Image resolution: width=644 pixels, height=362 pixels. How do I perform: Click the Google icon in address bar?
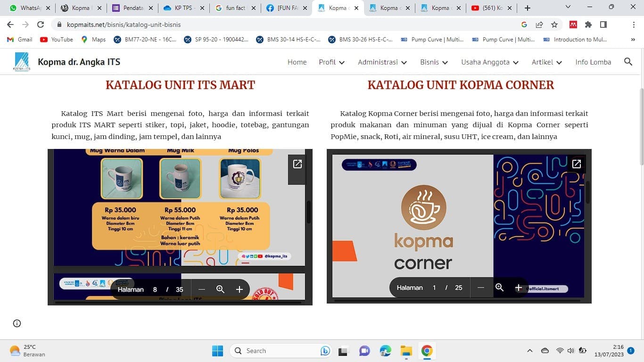click(524, 25)
